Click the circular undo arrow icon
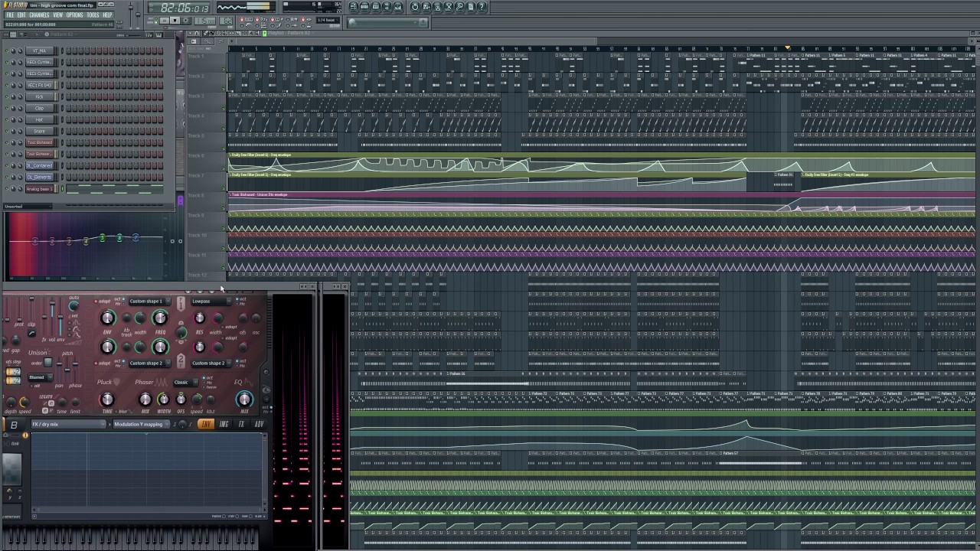The height and width of the screenshot is (551, 980). 415,7
